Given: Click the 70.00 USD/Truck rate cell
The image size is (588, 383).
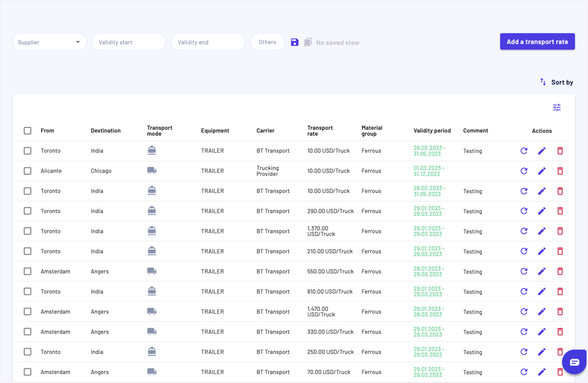Looking at the screenshot, I should tap(329, 372).
